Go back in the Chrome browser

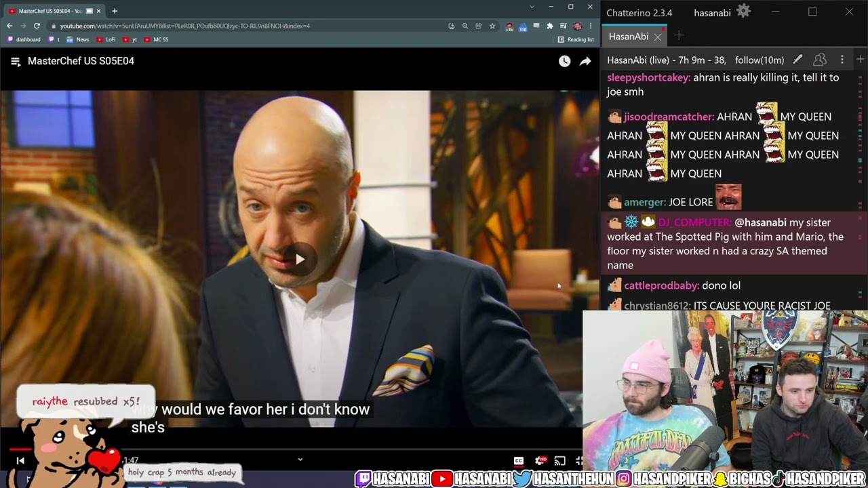pos(9,26)
